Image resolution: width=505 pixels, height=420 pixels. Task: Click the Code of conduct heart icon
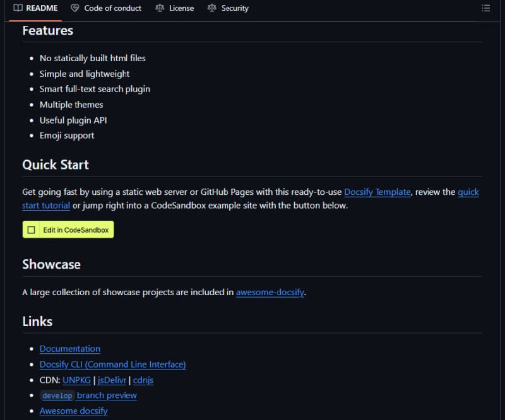[x=74, y=8]
